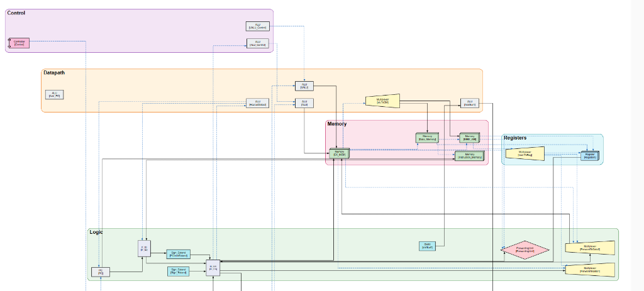This screenshot has height=291, width=644.
Task: Click the EX_MEM memory node
Action: (x=339, y=153)
